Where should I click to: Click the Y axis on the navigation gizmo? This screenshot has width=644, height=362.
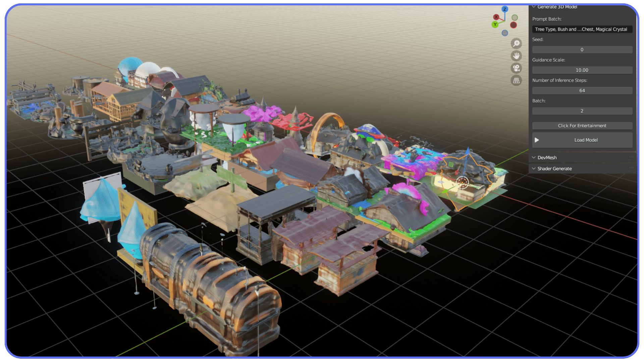(x=495, y=24)
